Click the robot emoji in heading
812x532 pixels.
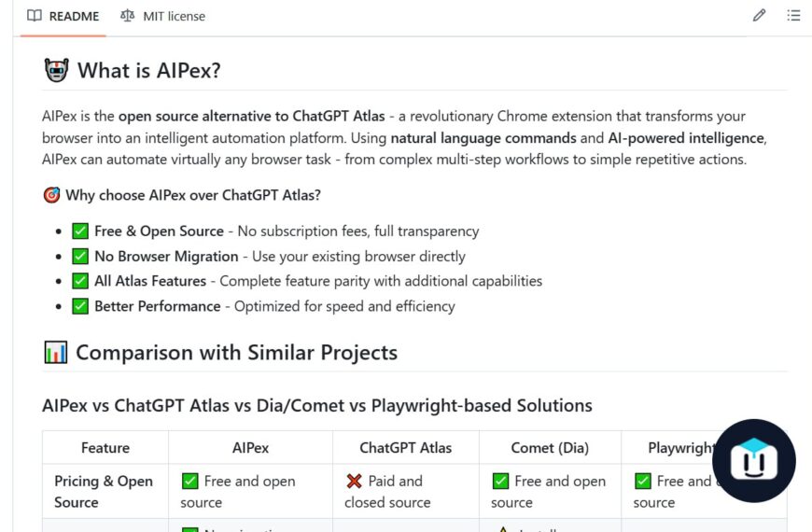(56, 70)
